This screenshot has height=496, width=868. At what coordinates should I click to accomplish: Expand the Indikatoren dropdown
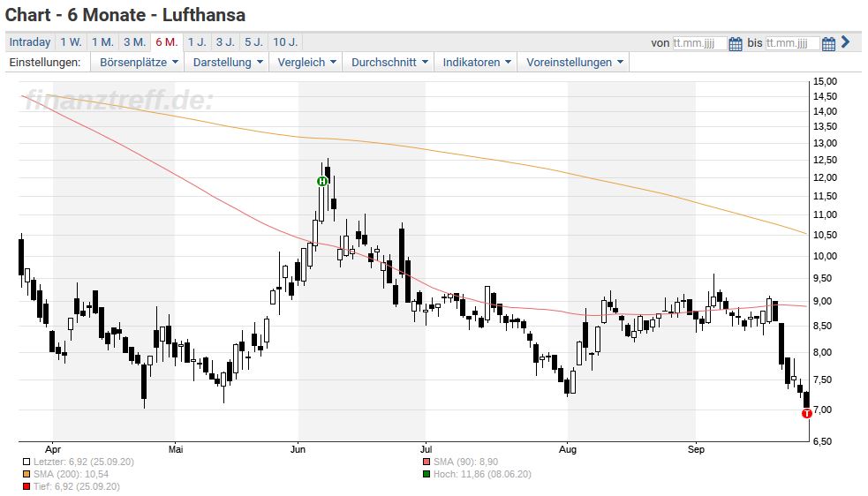pyautogui.click(x=476, y=63)
